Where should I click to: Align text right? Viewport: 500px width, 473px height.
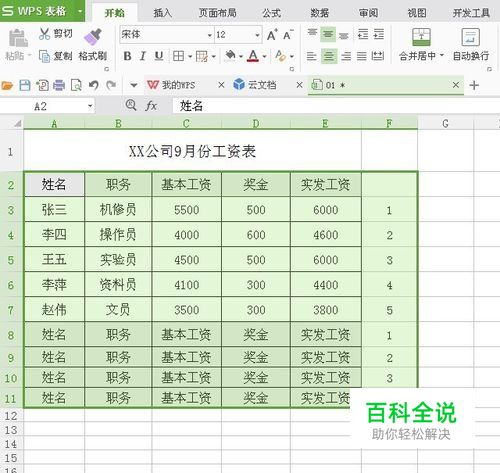[346, 56]
